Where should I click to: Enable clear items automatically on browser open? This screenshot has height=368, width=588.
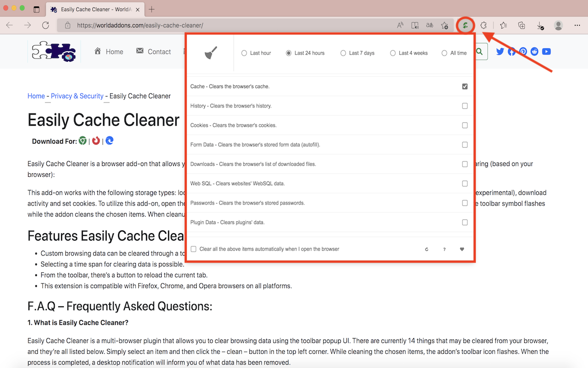[x=194, y=249]
